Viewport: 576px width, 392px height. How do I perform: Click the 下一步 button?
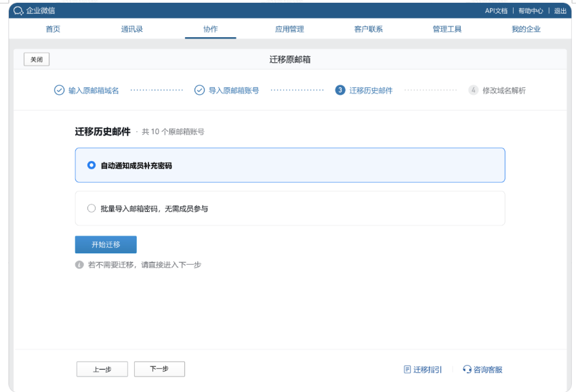(x=159, y=369)
